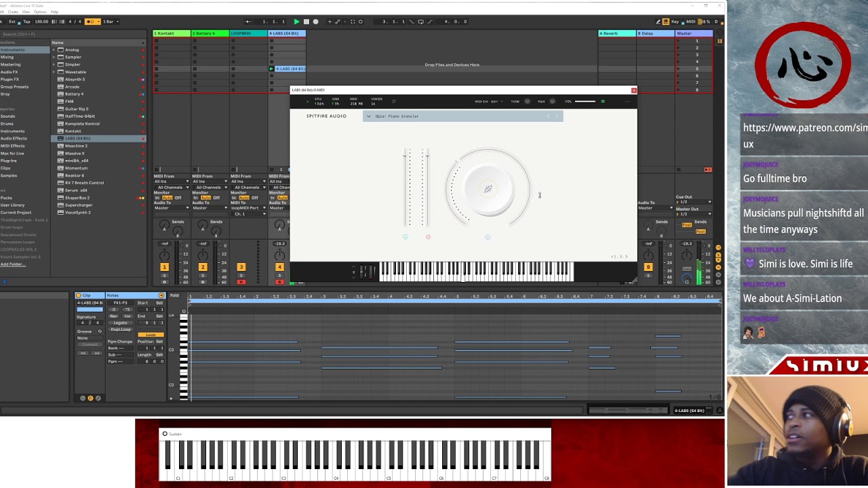Select the 2 Battery 4 track header

[210, 33]
